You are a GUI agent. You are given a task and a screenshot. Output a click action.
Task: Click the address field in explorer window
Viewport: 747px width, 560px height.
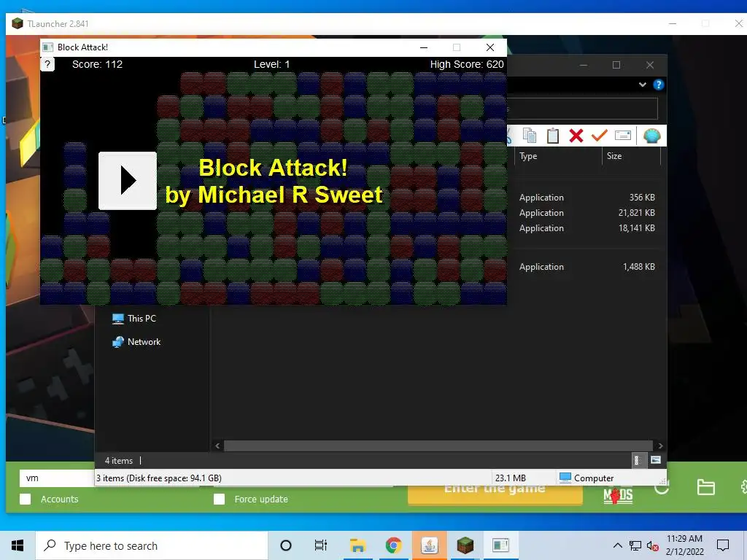[582, 109]
